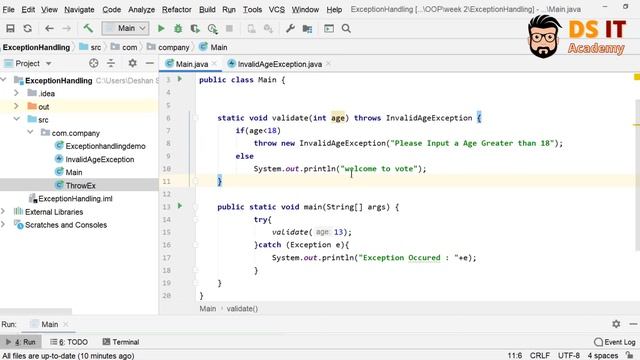Click the Save All toolbar icon
Viewport: 640px width, 360px height.
click(10, 29)
